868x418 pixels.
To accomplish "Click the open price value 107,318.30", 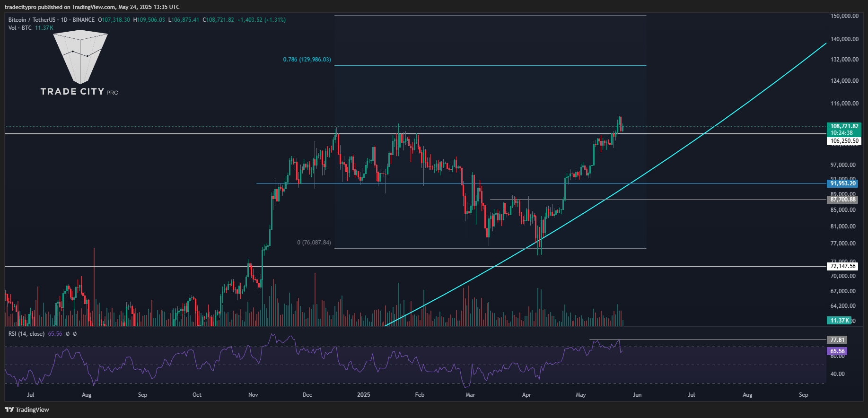I will (x=116, y=20).
